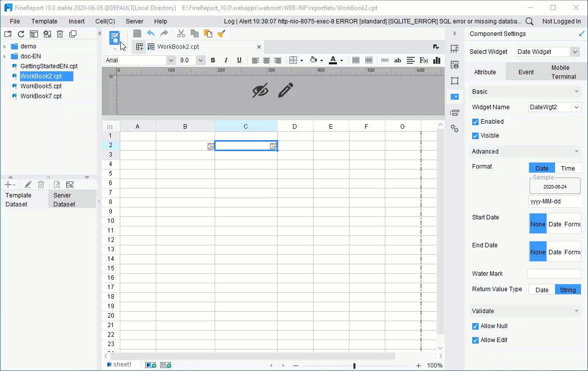Switch to the Event tab

point(526,72)
